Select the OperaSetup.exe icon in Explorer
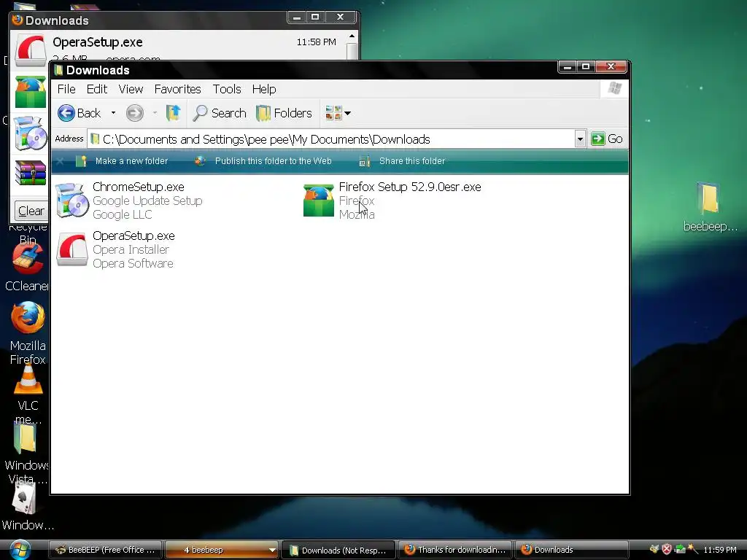This screenshot has height=560, width=747. (x=72, y=249)
